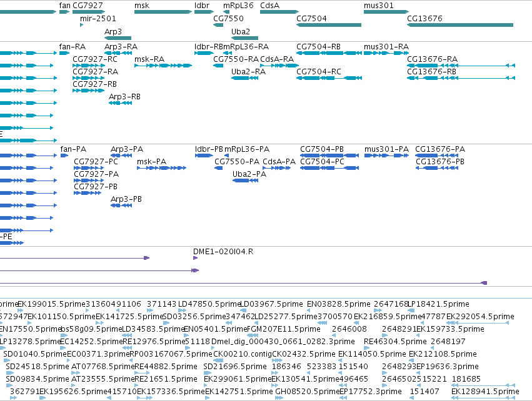Click the Uba2 gene label
The width and height of the screenshot is (532, 401).
tap(241, 31)
